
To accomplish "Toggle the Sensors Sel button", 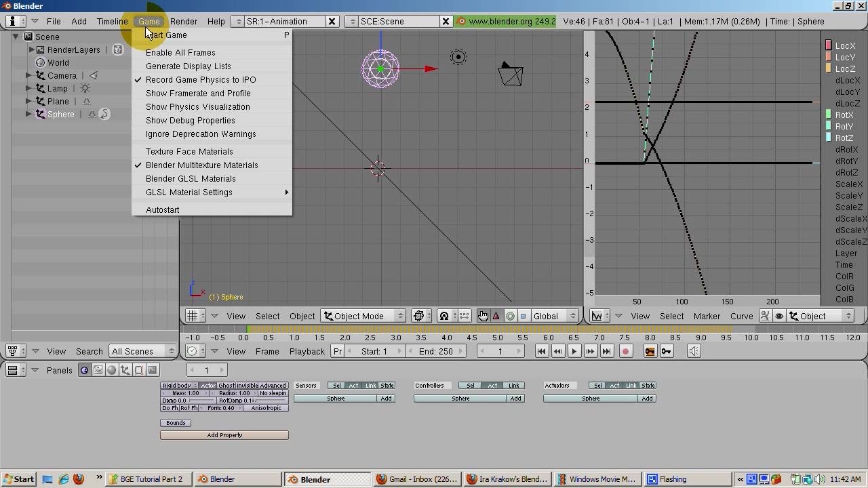I will [337, 386].
